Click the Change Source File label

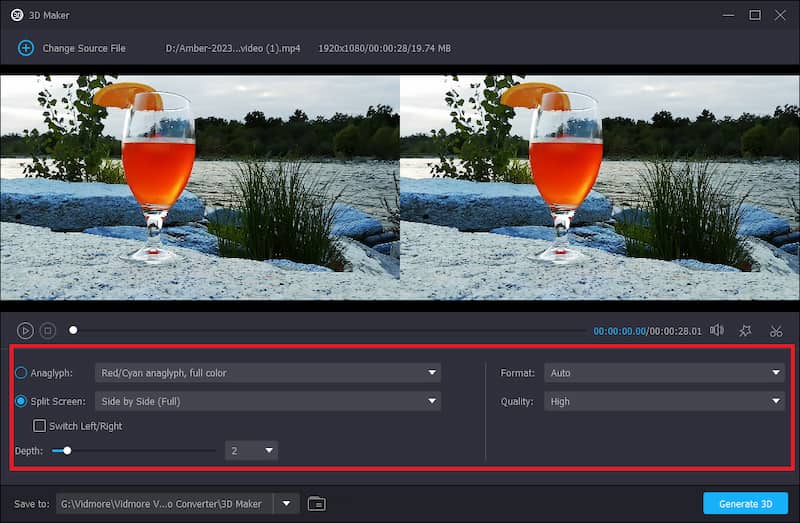[x=84, y=48]
